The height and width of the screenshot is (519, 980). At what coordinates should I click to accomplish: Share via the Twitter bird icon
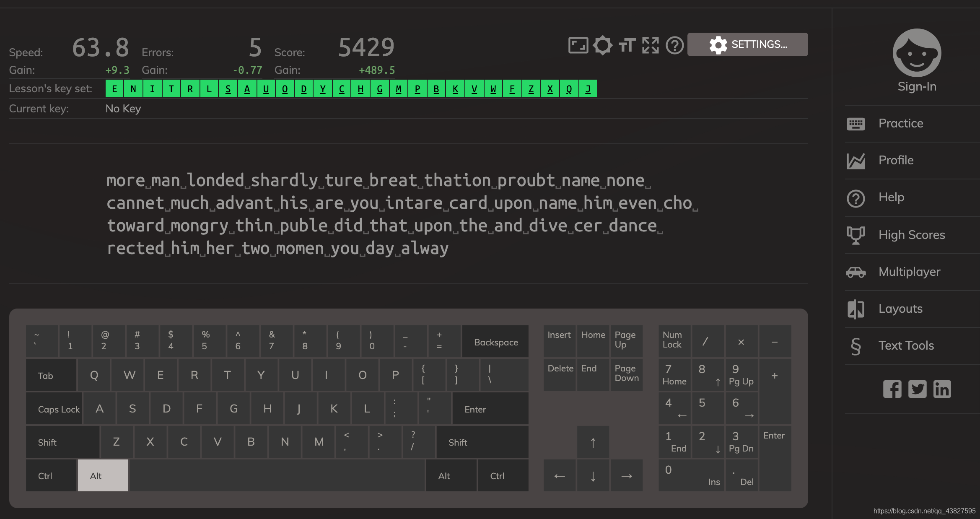pos(917,389)
